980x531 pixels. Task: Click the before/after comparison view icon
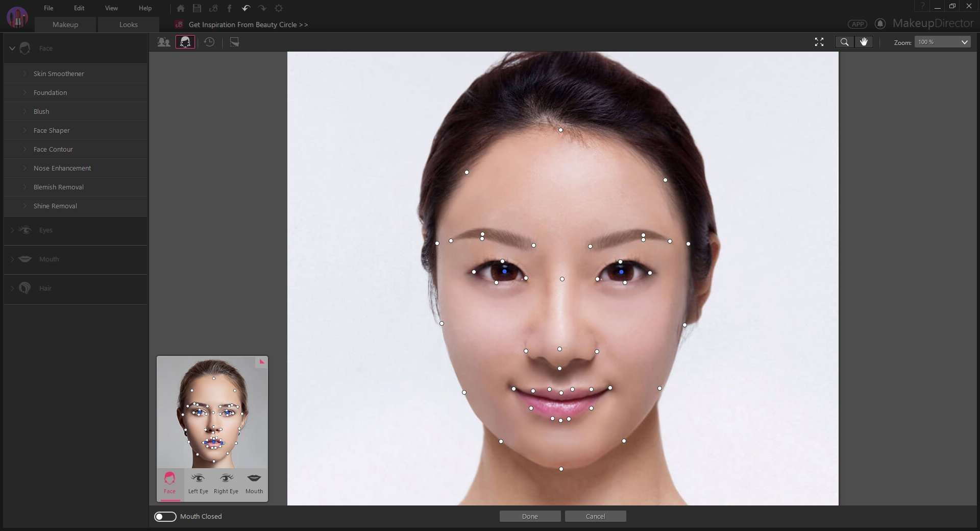pos(234,42)
